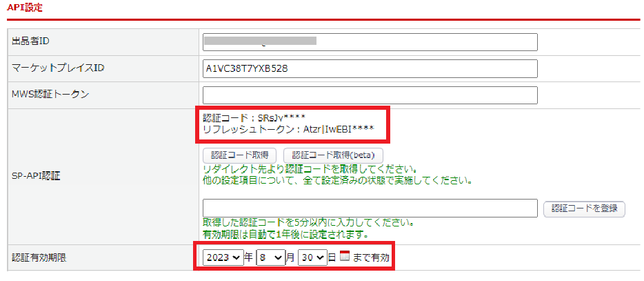
Task: Click the 認証コード取得 button
Action: pyautogui.click(x=239, y=155)
